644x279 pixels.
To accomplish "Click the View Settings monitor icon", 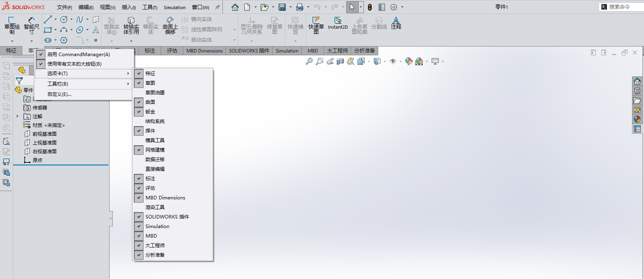I will click(435, 61).
